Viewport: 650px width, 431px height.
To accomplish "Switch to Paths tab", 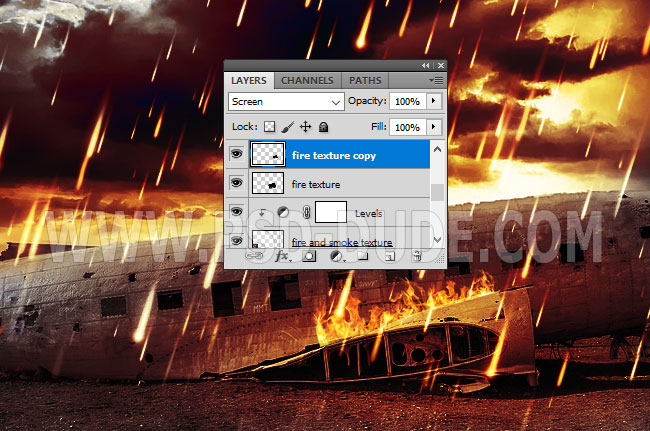I will (x=365, y=80).
